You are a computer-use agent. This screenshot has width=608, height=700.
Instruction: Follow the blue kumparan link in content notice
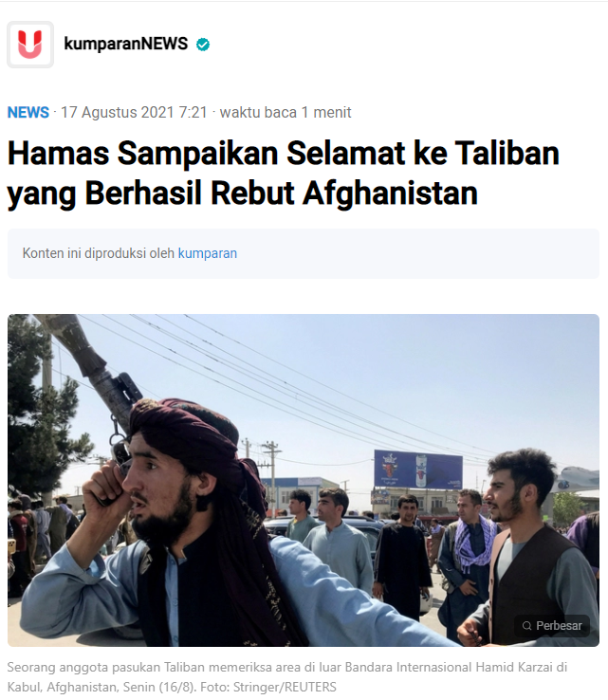click(x=208, y=253)
